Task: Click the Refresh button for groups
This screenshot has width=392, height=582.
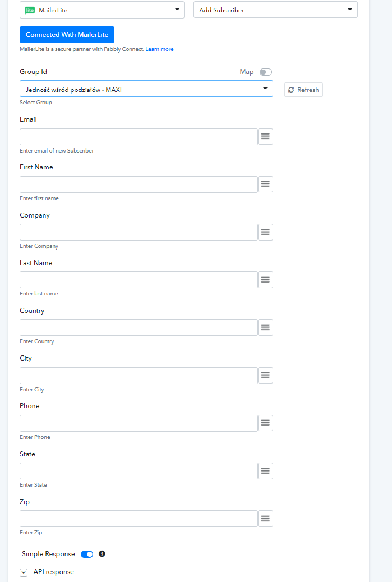Action: click(x=303, y=90)
